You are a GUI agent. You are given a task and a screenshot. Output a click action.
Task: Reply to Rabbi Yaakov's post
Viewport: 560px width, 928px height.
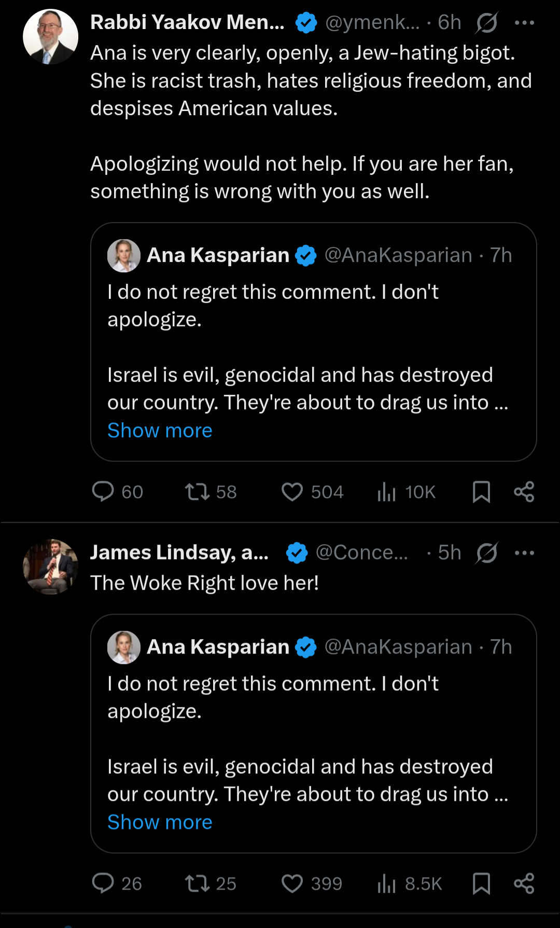[103, 492]
